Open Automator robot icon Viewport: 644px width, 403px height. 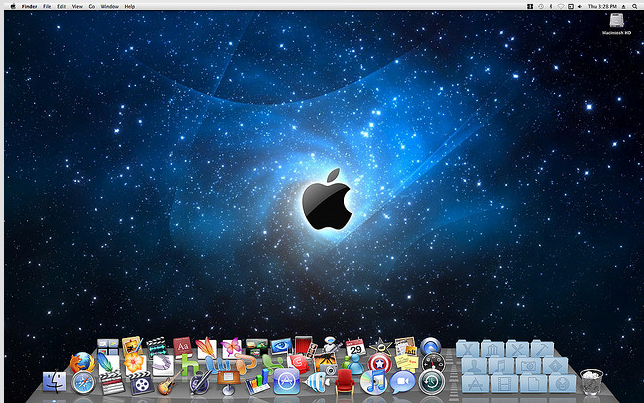click(x=331, y=346)
